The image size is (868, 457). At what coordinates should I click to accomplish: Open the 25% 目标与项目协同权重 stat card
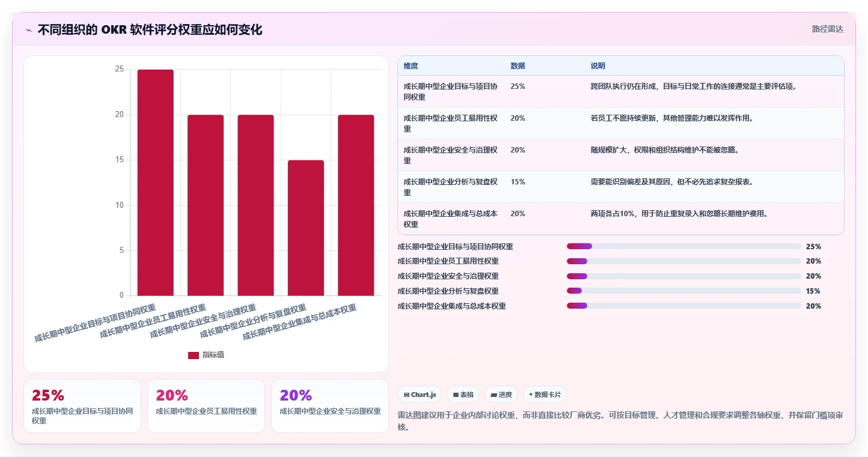(82, 406)
